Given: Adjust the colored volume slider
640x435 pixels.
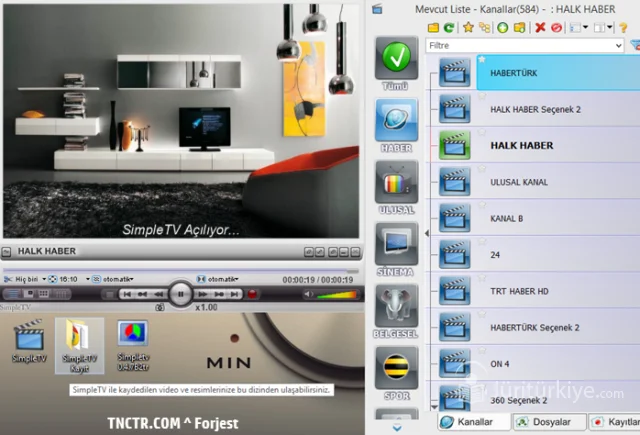Looking at the screenshot, I should [x=337, y=294].
